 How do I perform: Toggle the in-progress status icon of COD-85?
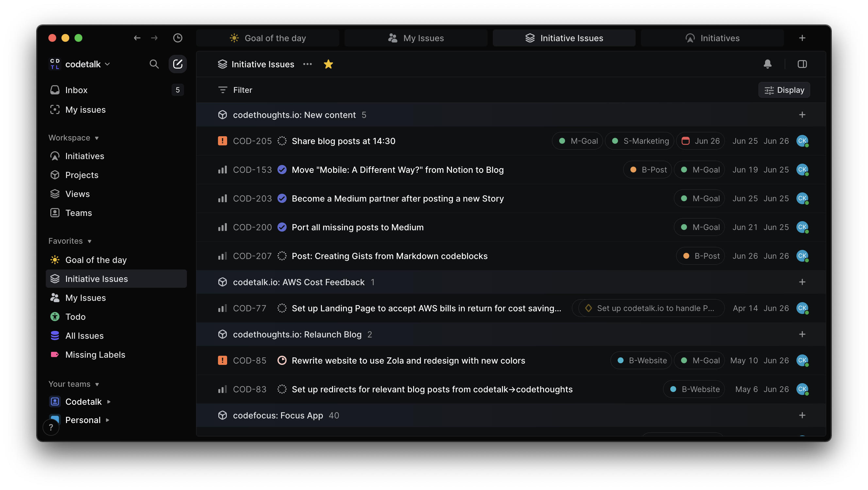[282, 360]
